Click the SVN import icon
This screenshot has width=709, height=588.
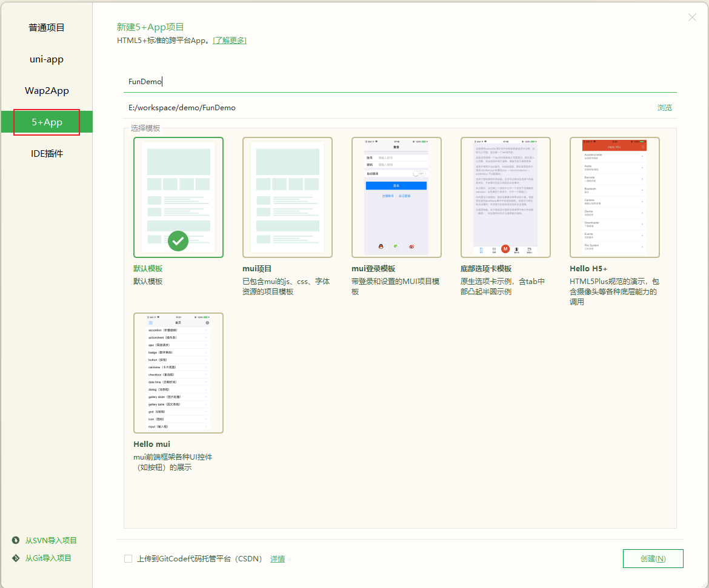pyautogui.click(x=16, y=540)
